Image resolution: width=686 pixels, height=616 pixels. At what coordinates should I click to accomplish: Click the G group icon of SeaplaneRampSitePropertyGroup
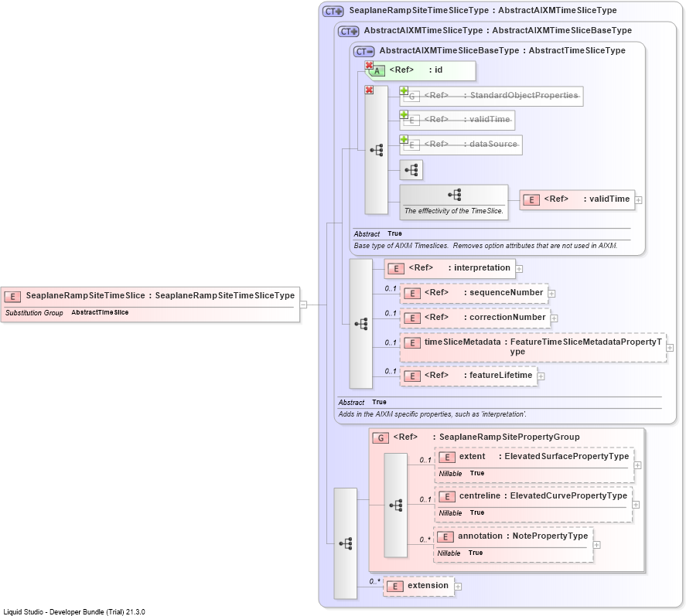(x=381, y=437)
